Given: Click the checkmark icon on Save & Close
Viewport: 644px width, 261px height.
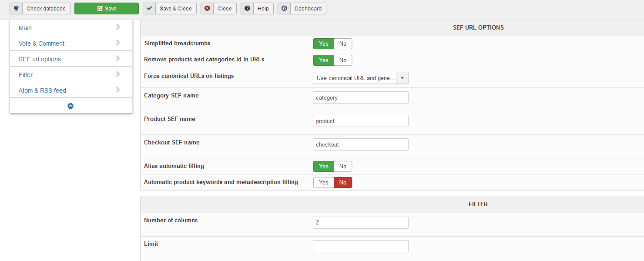Looking at the screenshot, I should [149, 9].
